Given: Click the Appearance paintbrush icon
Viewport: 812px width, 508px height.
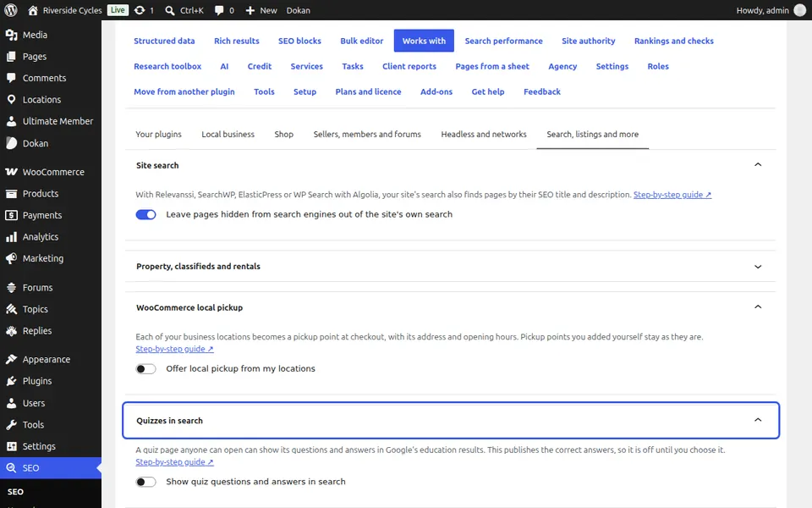Looking at the screenshot, I should (x=11, y=359).
